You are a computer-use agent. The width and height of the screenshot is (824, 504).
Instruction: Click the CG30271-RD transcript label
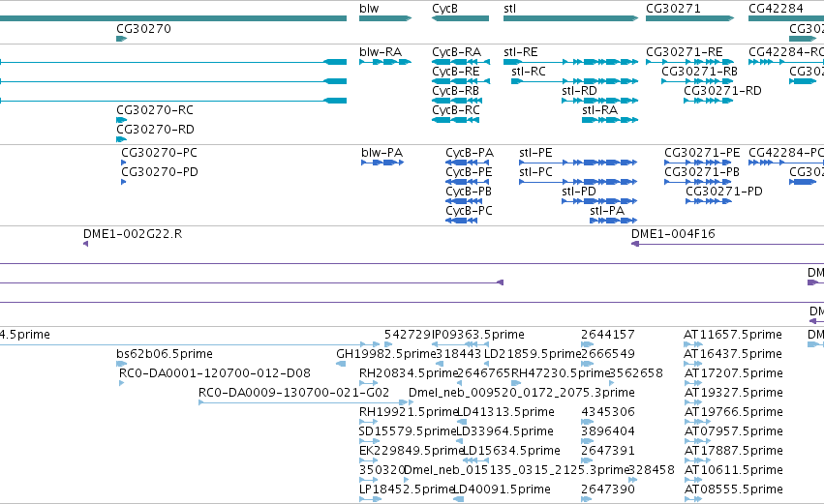(x=722, y=91)
